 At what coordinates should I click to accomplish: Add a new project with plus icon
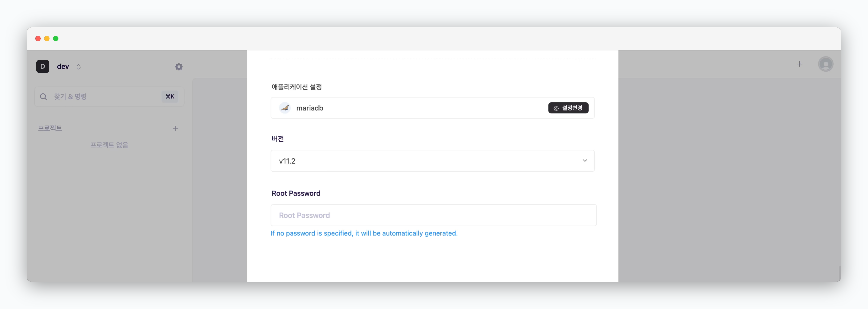[175, 128]
